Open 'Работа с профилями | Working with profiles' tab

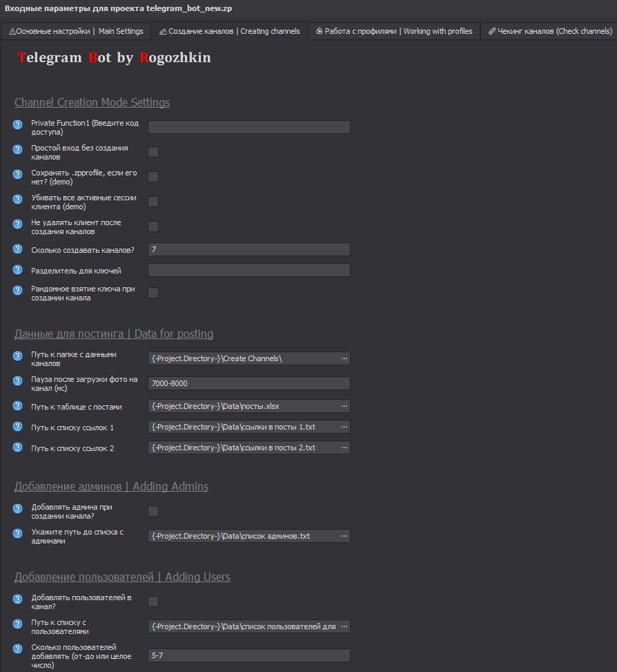coord(394,31)
